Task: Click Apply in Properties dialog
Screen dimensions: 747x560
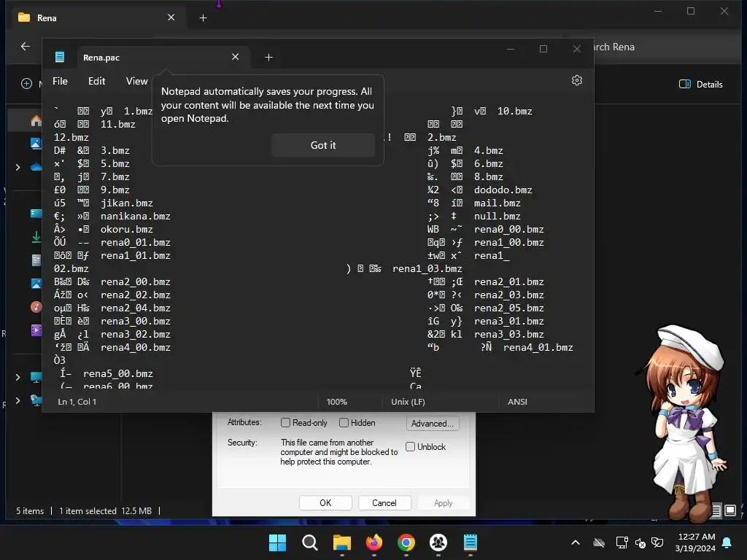Action: 443,503
